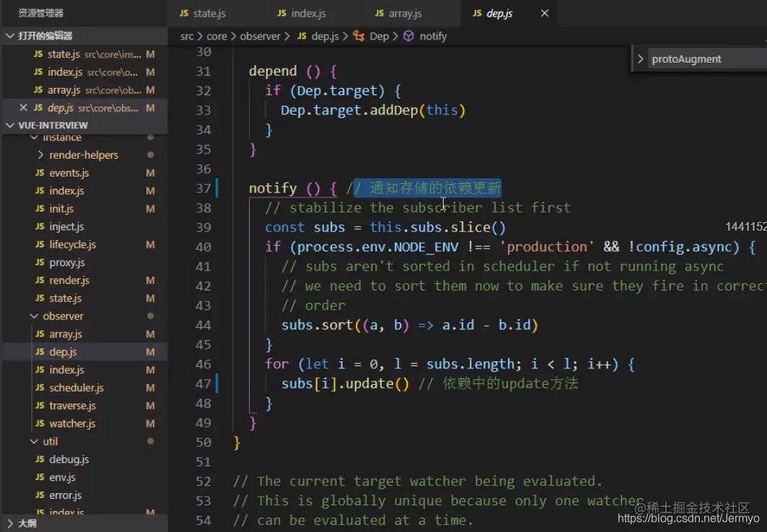Screen dimensions: 767x532
Task: Open index.js in the open editors list
Action: pyautogui.click(x=84, y=72)
